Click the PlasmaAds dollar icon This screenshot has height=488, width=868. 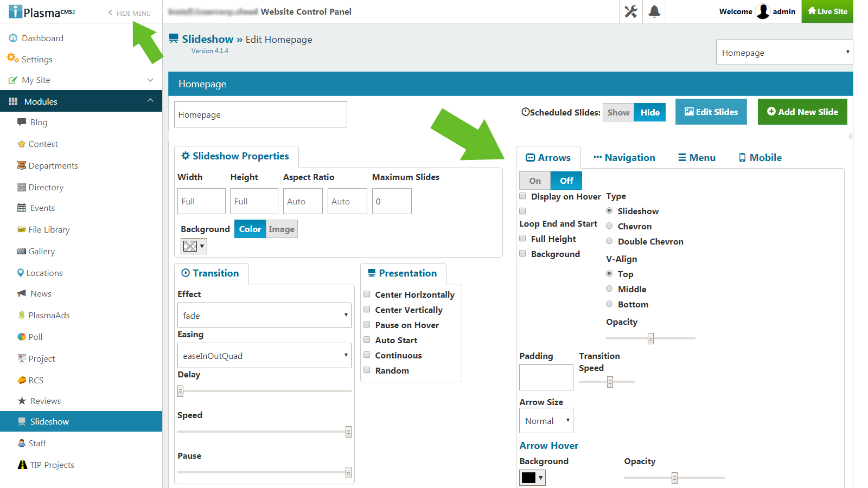[22, 315]
